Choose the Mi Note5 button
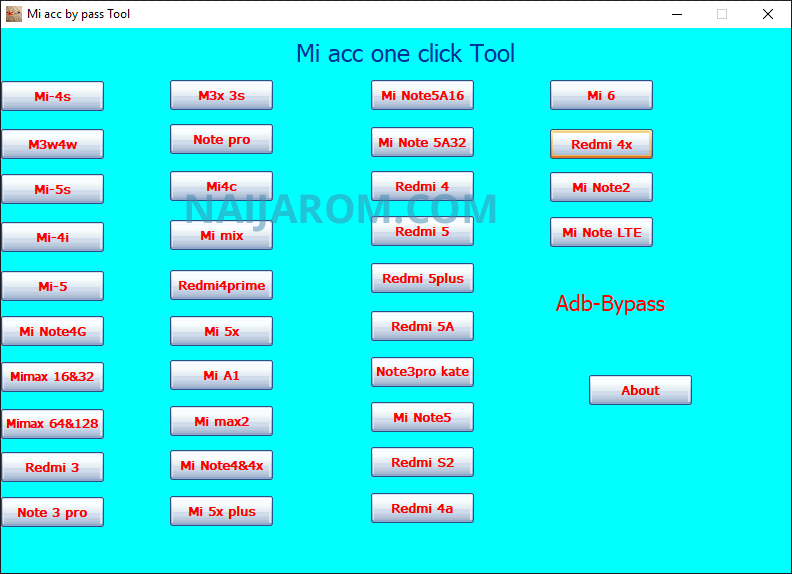 (422, 417)
